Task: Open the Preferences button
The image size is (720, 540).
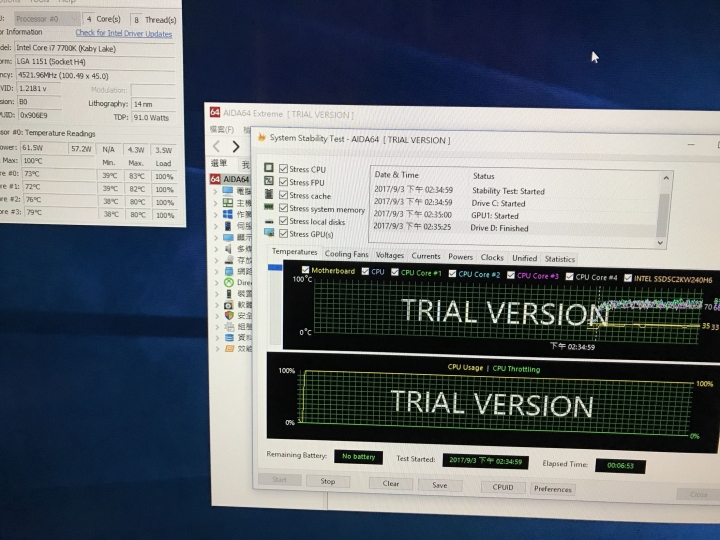Action: click(552, 489)
